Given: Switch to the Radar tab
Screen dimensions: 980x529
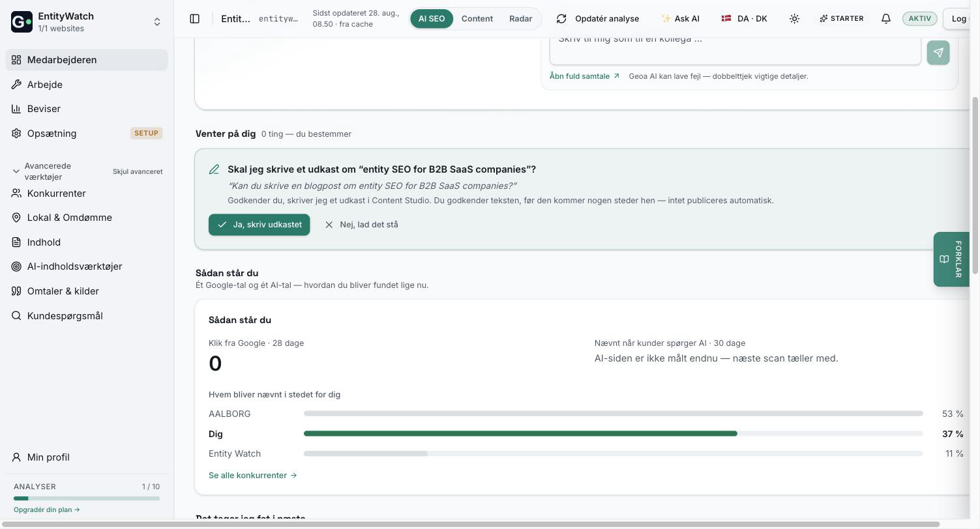Looking at the screenshot, I should pos(520,19).
